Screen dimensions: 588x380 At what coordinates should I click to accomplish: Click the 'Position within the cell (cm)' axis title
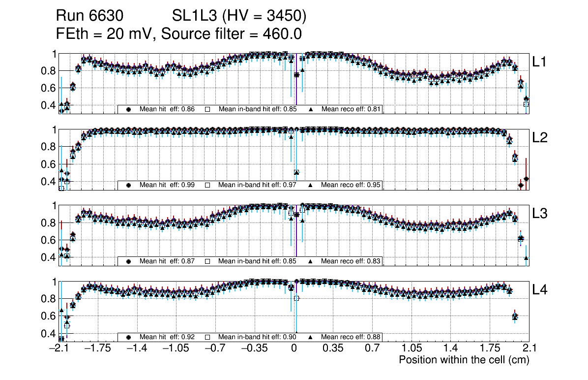[464, 360]
